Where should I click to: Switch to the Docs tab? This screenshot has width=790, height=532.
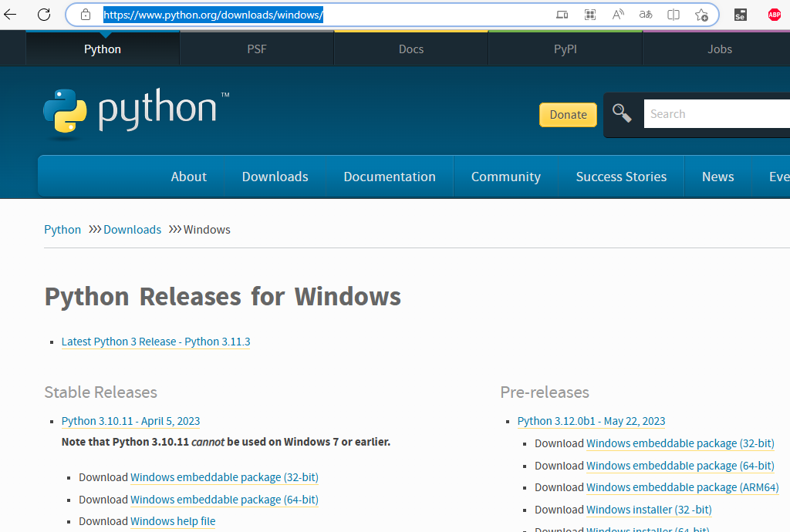tap(411, 49)
